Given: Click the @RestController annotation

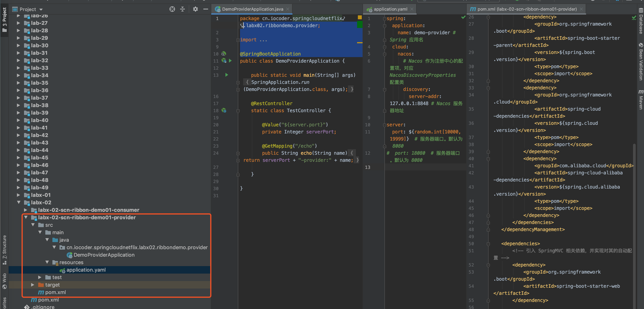Looking at the screenshot, I should point(272,103).
